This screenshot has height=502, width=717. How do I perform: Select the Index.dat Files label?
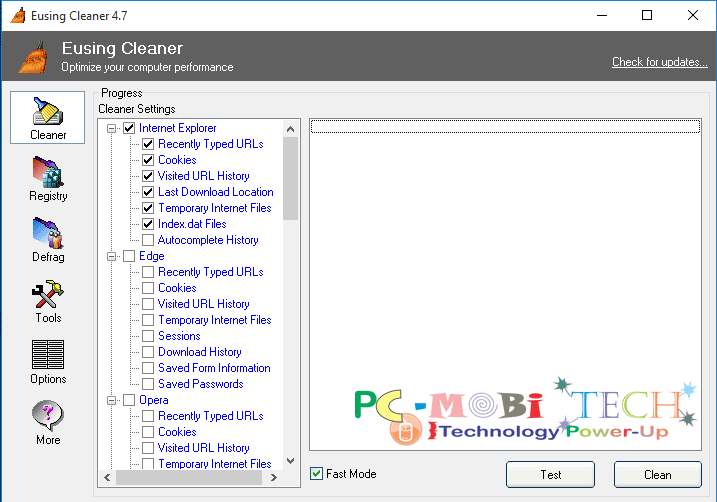192,224
